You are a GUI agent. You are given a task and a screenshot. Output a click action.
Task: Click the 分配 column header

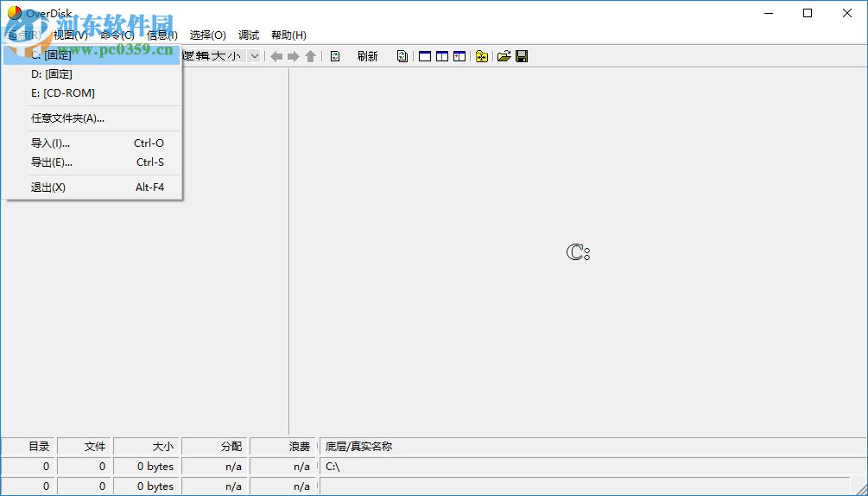[215, 447]
